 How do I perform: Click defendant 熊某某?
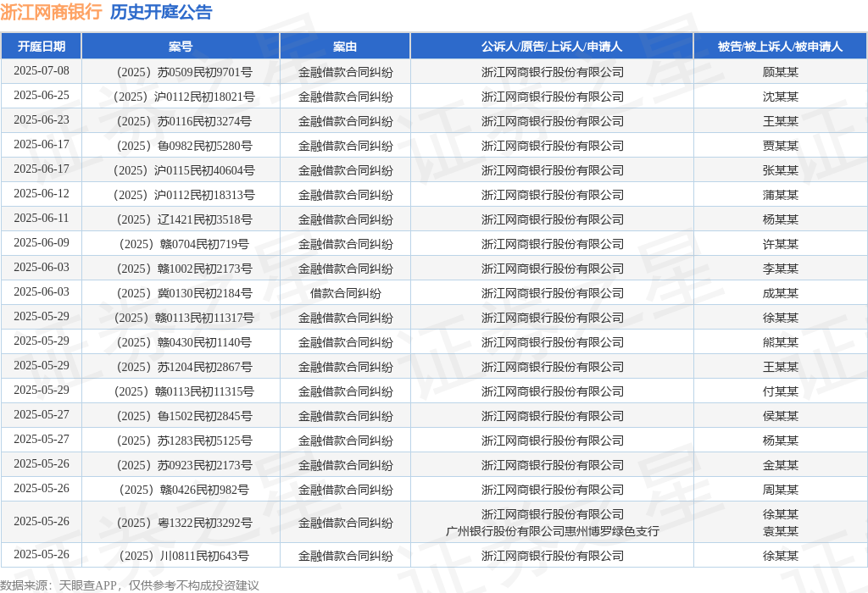[781, 342]
